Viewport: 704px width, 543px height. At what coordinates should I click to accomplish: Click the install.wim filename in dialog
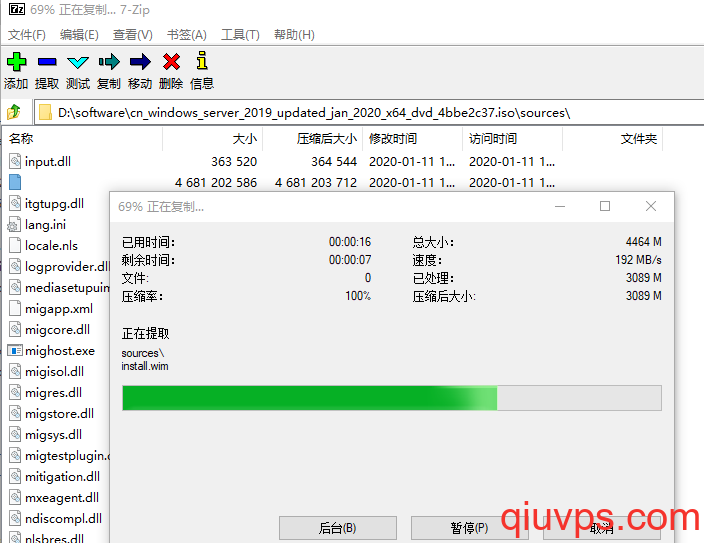(145, 366)
